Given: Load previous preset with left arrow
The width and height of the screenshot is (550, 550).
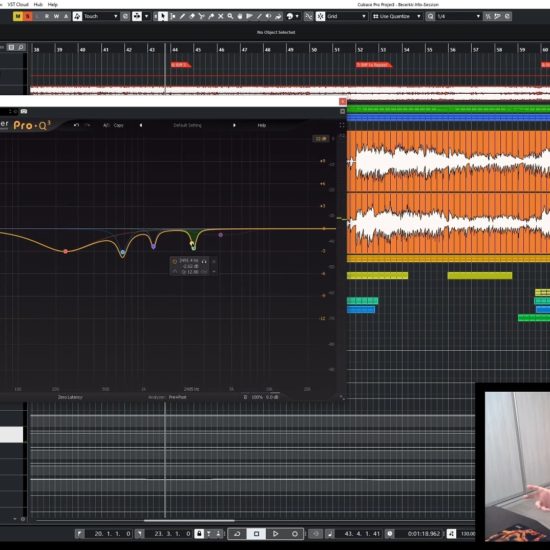Looking at the screenshot, I should coord(141,125).
